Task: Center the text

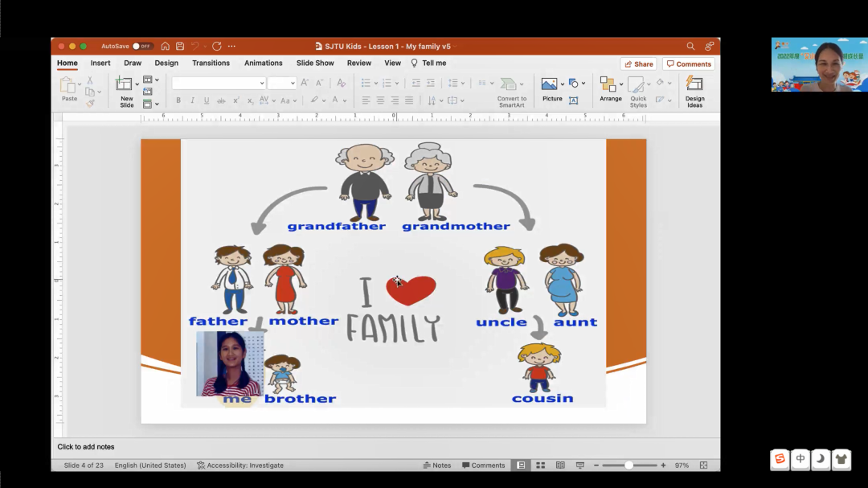Action: [380, 100]
